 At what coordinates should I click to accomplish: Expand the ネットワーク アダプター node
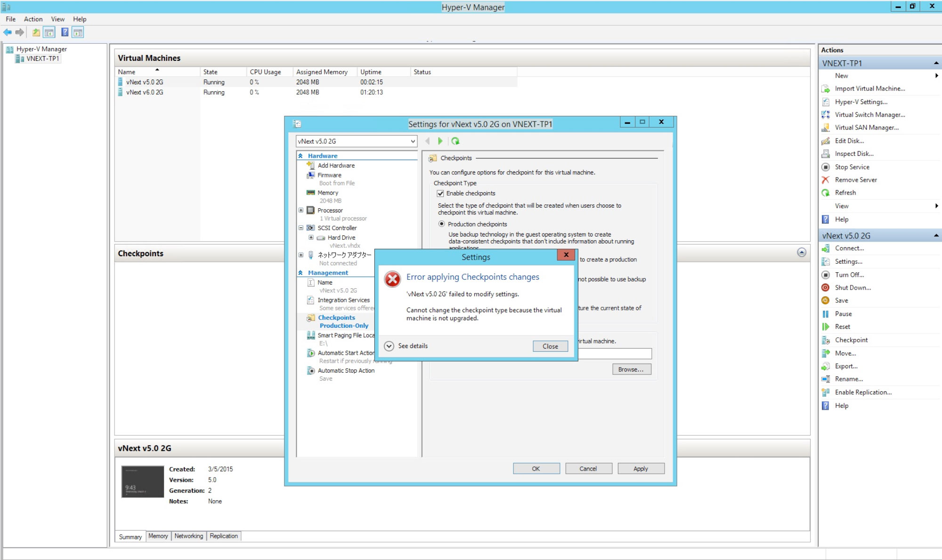301,255
